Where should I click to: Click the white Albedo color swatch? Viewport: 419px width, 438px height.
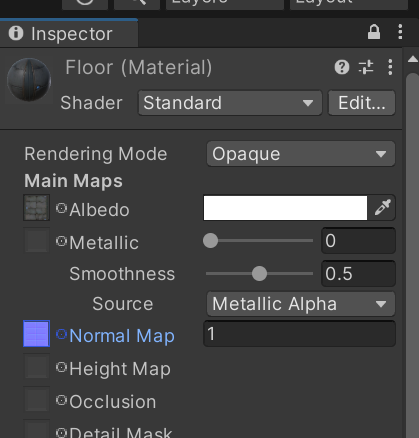click(x=285, y=208)
